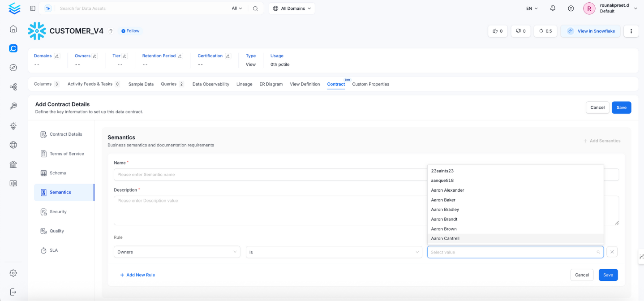
Task: Open Settings via the gear icon
Action: coord(13,273)
